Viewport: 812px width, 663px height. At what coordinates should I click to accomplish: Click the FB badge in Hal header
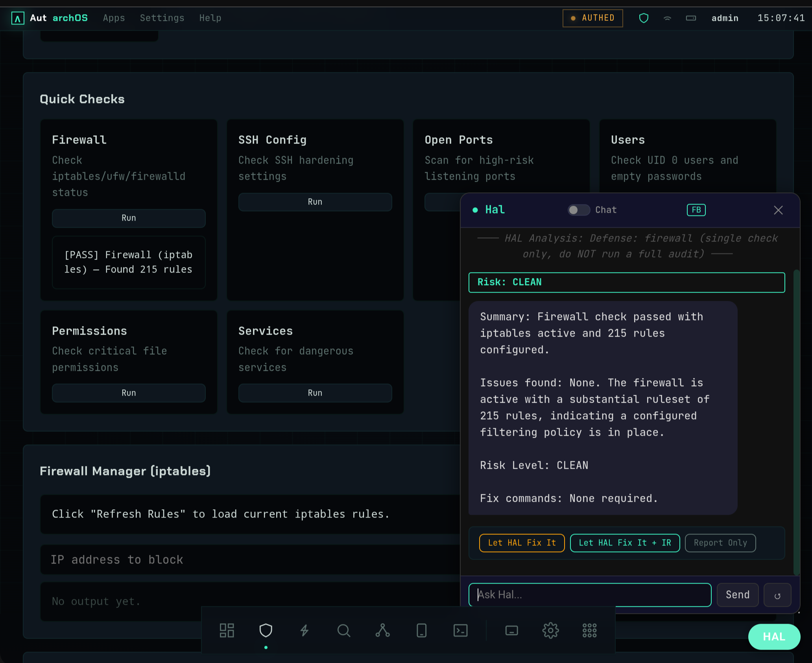click(696, 210)
